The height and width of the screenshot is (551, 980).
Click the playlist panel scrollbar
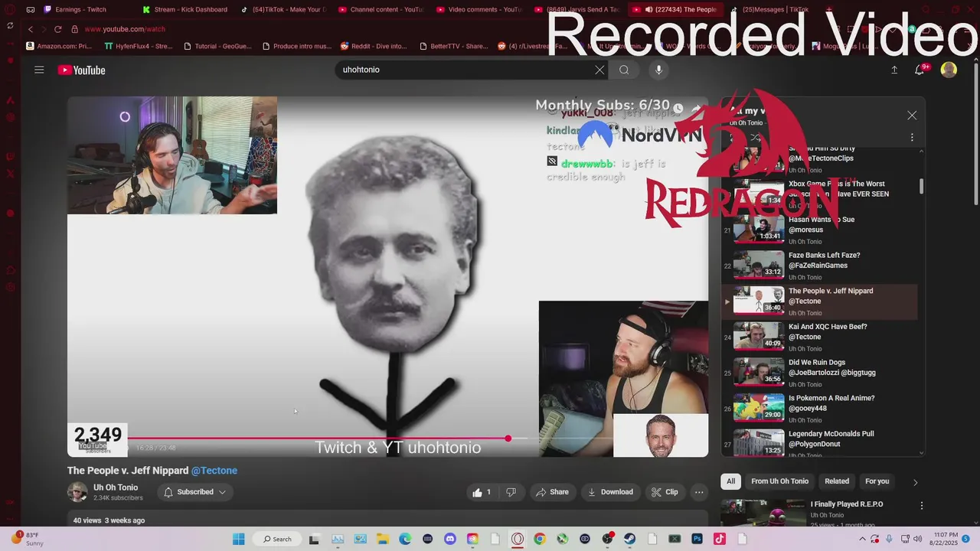(922, 186)
